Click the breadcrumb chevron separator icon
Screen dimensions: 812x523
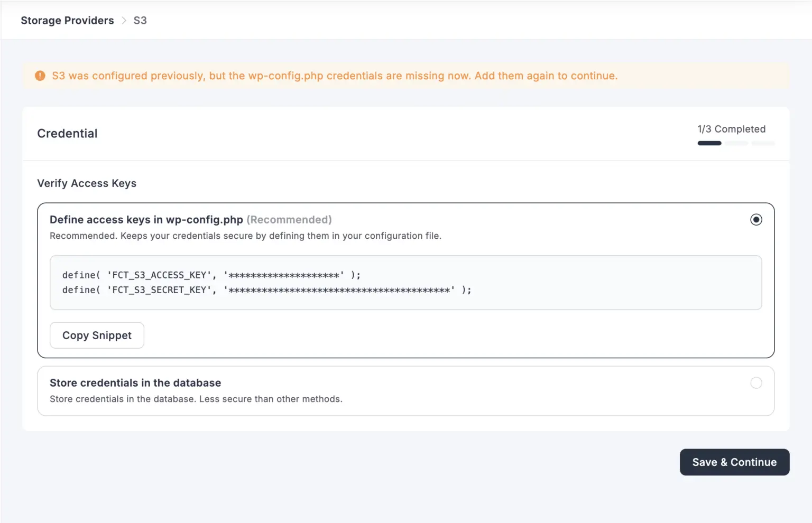click(x=124, y=21)
